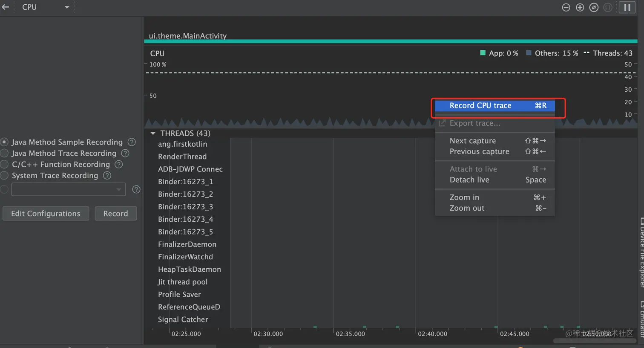Select Java Method Trace Recording option
Viewport: 644px width, 348px height.
[x=5, y=153]
